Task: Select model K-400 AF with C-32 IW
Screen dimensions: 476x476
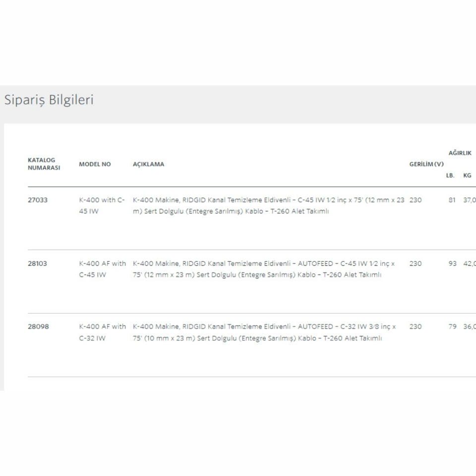Action: (x=102, y=332)
